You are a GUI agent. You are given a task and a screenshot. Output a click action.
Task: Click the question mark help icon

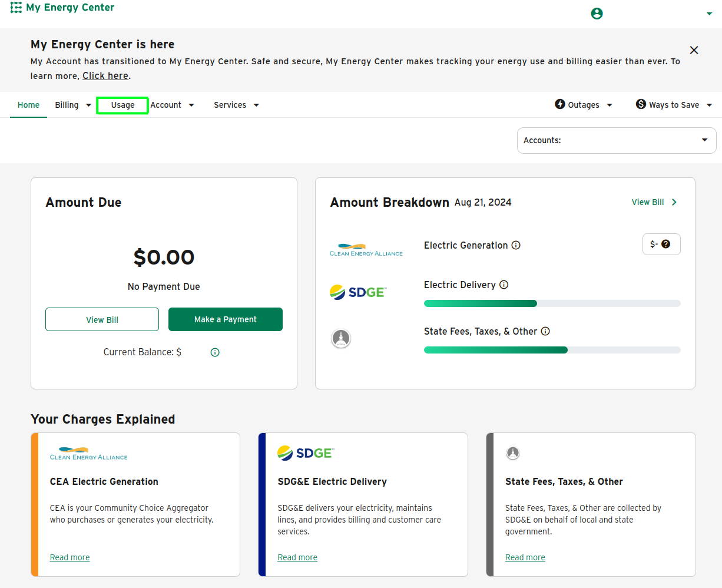666,244
